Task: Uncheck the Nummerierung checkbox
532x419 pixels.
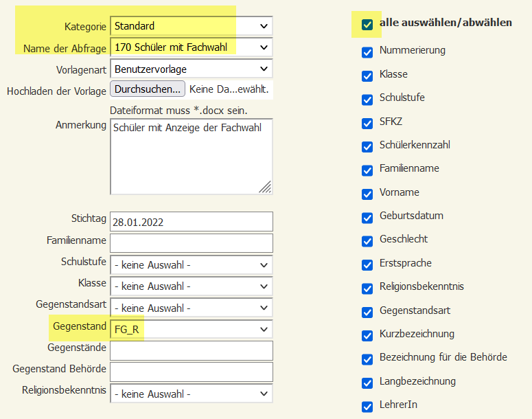Action: [x=367, y=52]
